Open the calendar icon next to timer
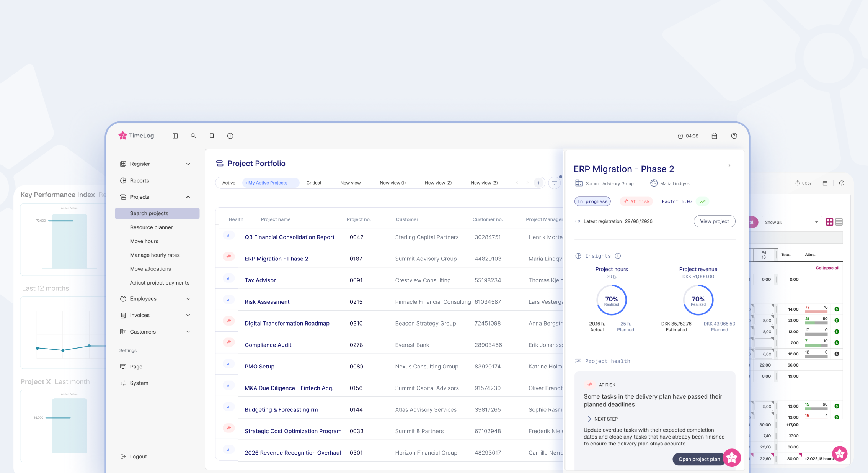 click(714, 136)
